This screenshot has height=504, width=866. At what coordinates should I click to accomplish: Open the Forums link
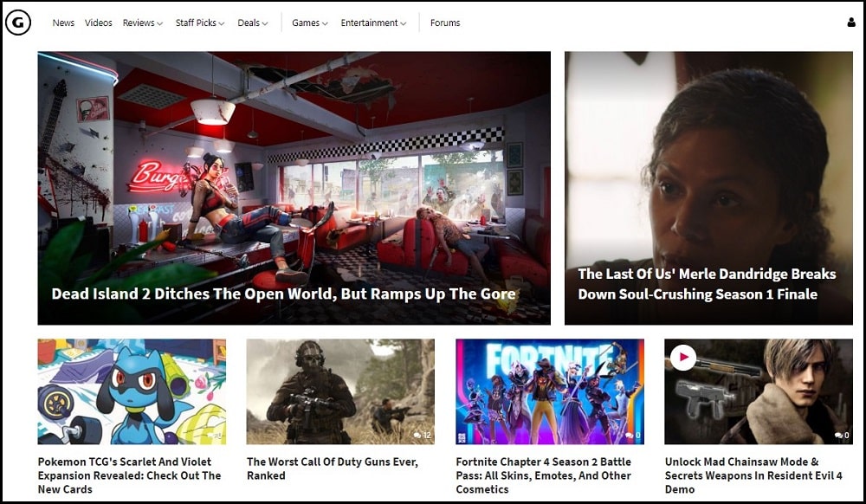(445, 23)
